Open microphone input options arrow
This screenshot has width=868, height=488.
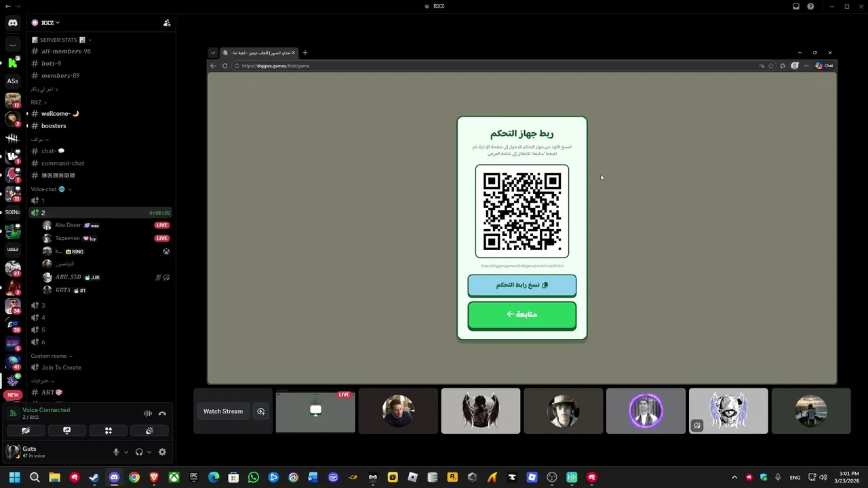(125, 452)
